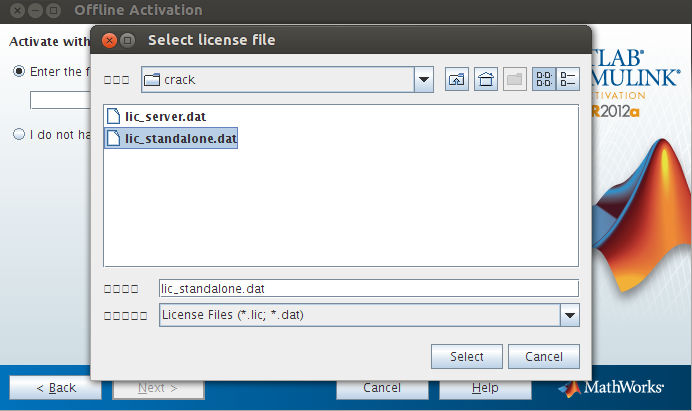Switch to List view icon
Image resolution: width=692 pixels, height=411 pixels.
pyautogui.click(x=545, y=80)
